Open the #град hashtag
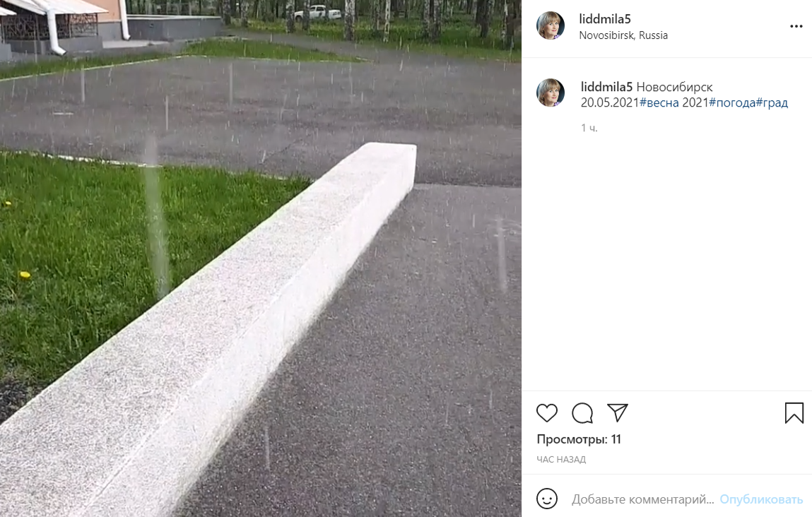The width and height of the screenshot is (812, 517). pos(772,102)
